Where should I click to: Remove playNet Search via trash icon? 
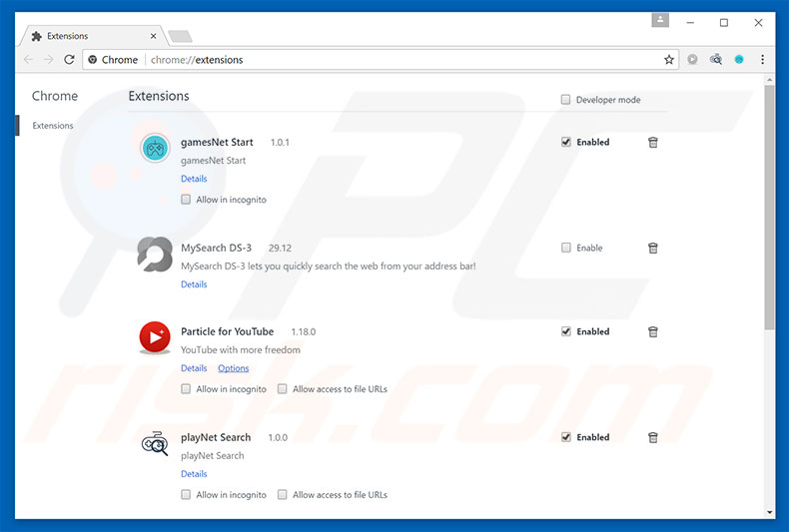coord(652,437)
